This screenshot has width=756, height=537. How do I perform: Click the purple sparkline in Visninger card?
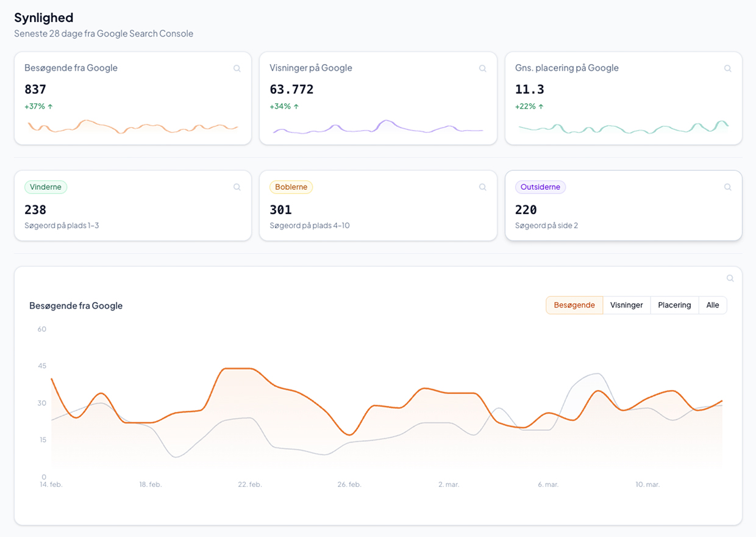(377, 127)
